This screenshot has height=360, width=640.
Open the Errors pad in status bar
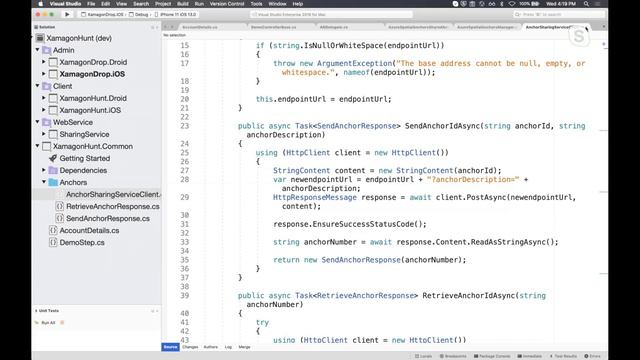point(592,356)
